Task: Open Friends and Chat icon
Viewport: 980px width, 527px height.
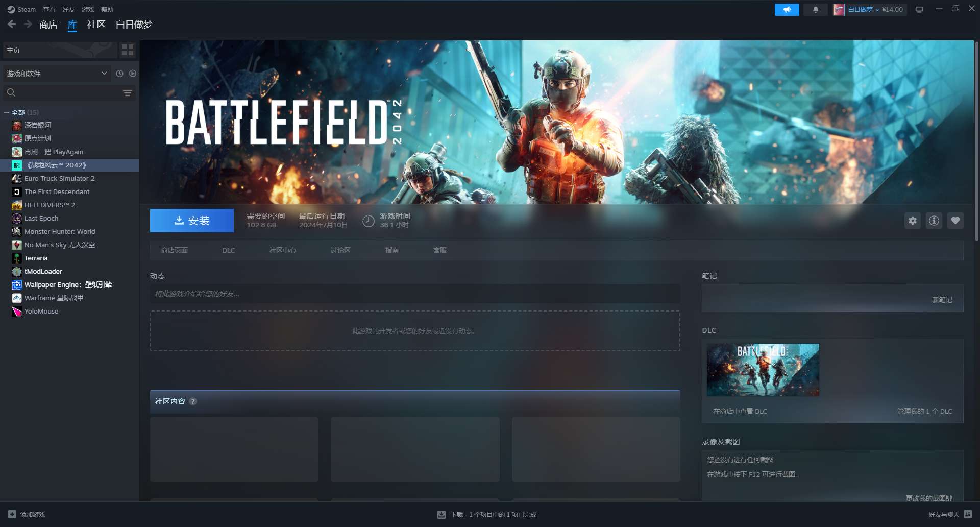Action: (967, 514)
